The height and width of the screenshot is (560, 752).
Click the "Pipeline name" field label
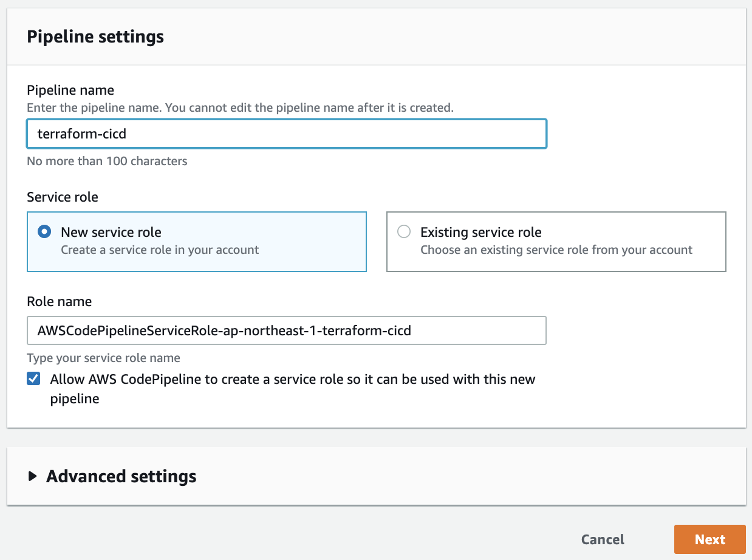(x=70, y=90)
